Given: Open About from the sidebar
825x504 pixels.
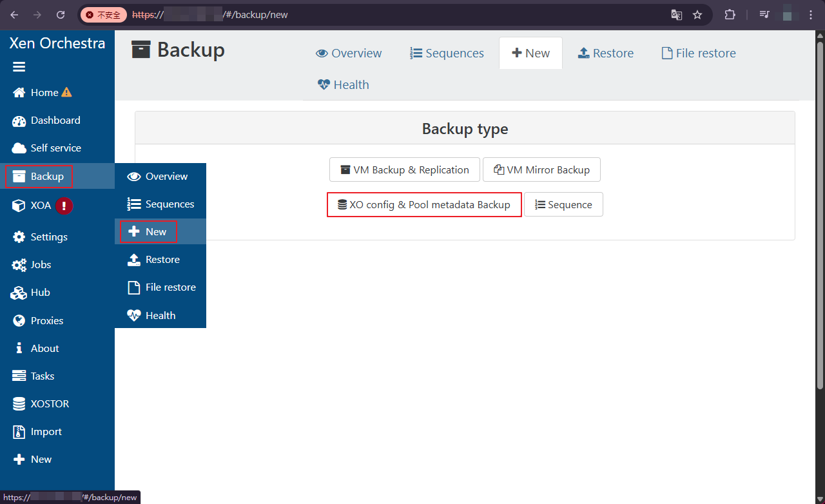Looking at the screenshot, I should [x=36, y=349].
